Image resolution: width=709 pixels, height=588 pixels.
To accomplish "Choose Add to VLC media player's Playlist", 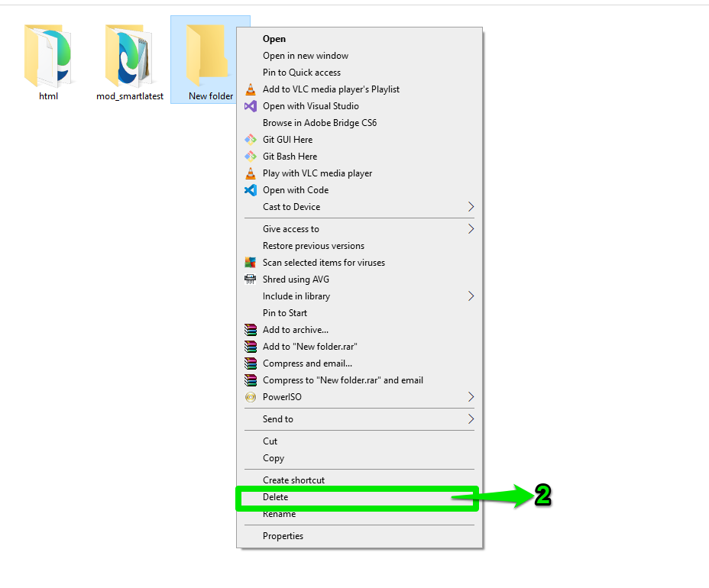I will [360, 89].
